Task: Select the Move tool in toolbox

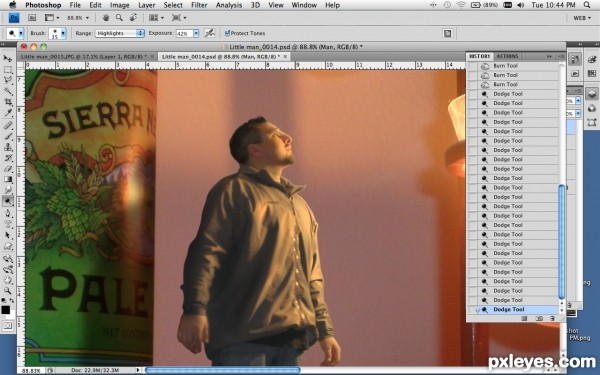Action: pos(8,59)
